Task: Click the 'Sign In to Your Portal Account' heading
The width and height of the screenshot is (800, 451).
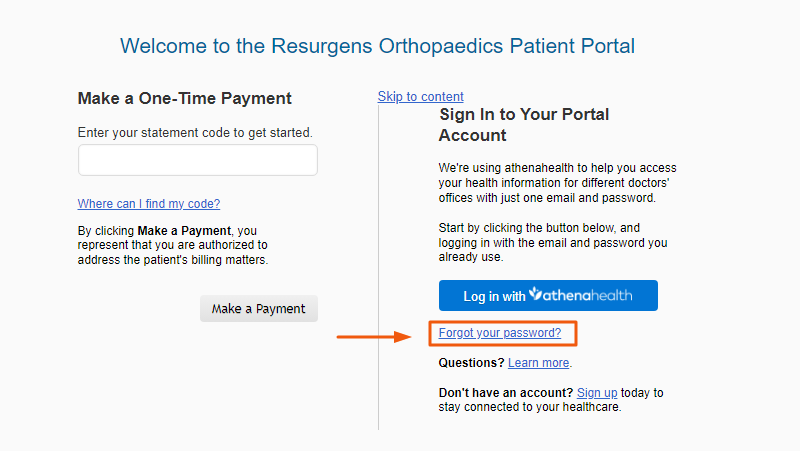Action: pos(524,124)
